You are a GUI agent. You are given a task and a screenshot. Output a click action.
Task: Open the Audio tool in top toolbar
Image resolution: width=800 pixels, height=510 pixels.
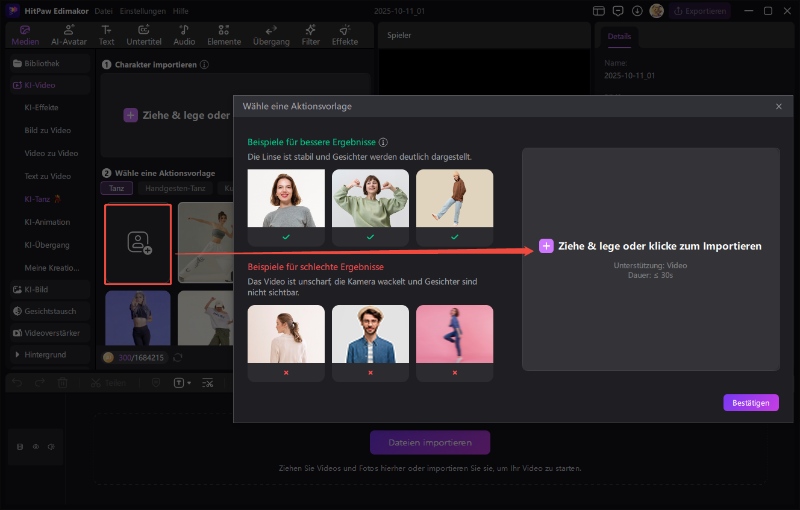tap(184, 35)
